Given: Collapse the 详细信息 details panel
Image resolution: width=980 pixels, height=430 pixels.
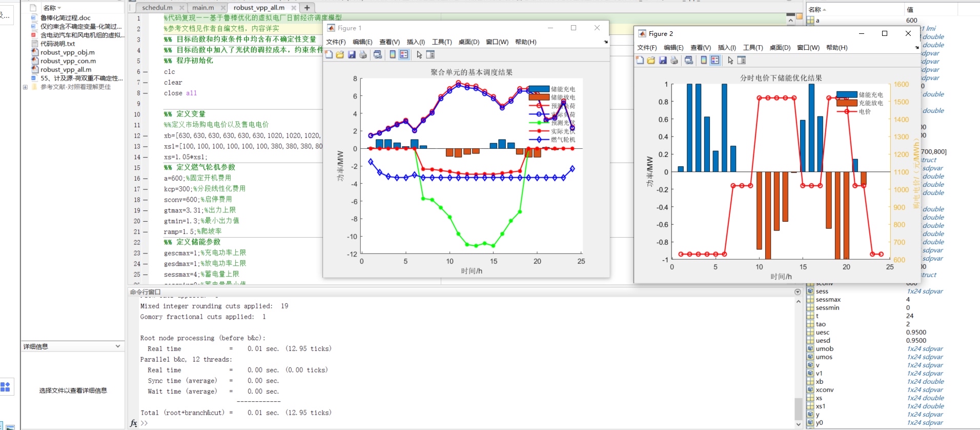Looking at the screenshot, I should pyautogui.click(x=118, y=346).
